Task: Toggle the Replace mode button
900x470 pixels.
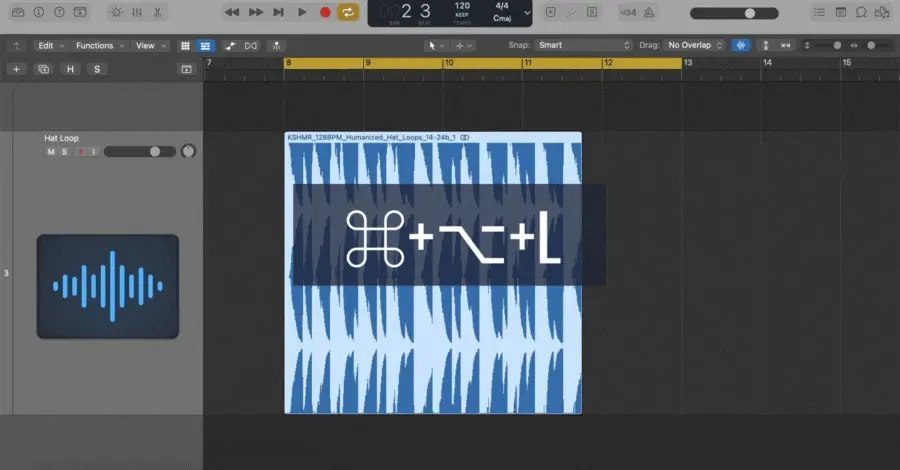Action: tap(550, 12)
